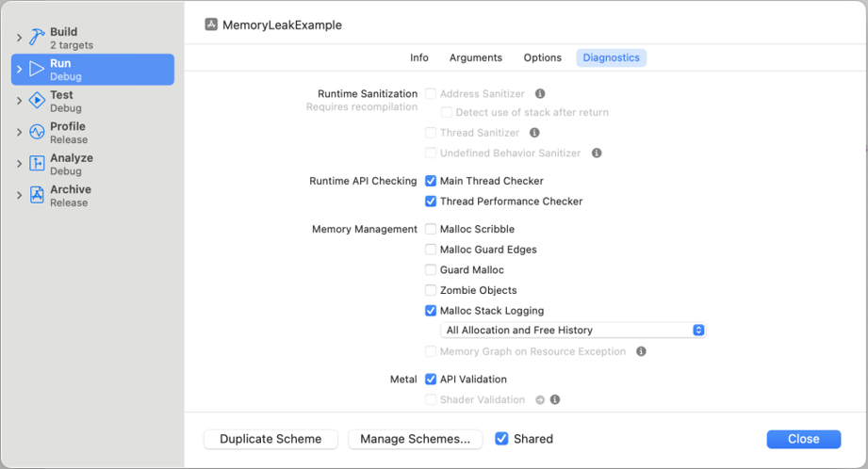Expand the Archive section chevron
Image resolution: width=868 pixels, height=469 pixels.
19,195
